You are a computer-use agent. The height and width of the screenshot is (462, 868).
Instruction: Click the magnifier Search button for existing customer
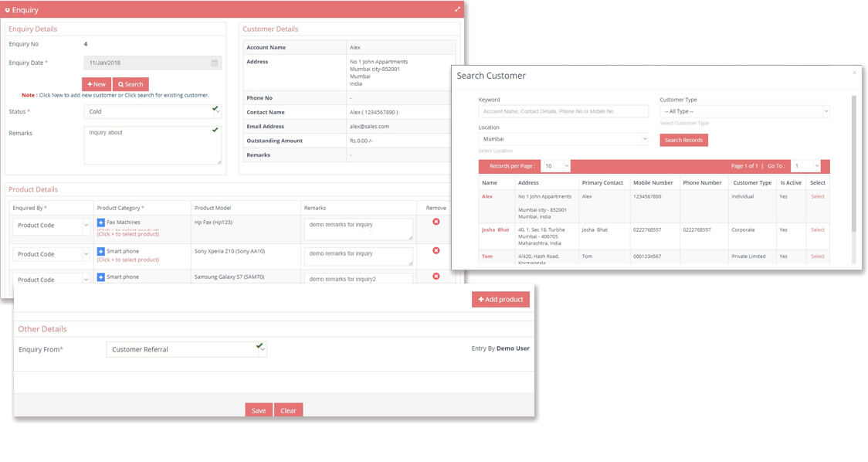tap(130, 83)
